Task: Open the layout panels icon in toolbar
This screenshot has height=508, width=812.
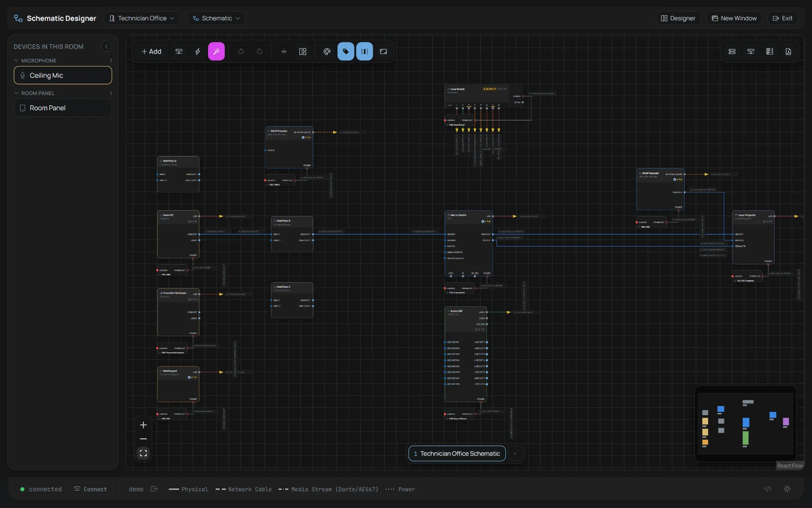Action: tap(303, 52)
